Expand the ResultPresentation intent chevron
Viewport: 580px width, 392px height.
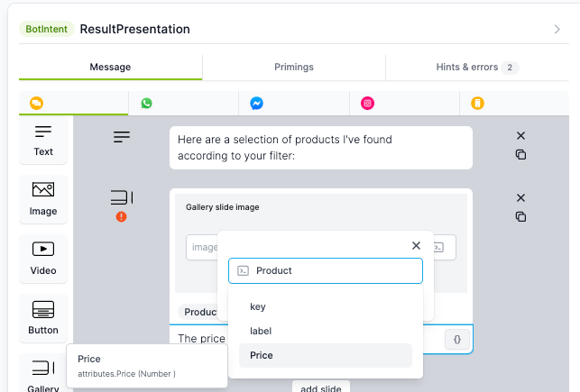(x=557, y=29)
